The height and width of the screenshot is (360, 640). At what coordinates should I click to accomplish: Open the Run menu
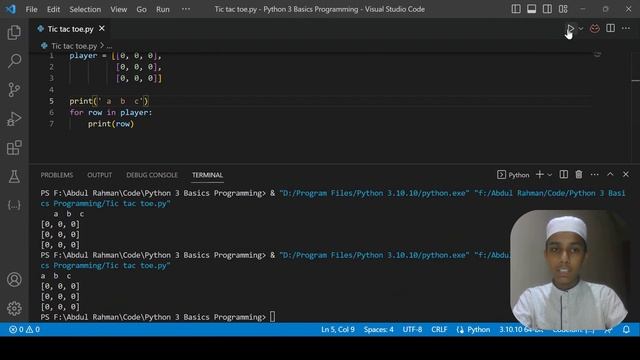(162, 9)
